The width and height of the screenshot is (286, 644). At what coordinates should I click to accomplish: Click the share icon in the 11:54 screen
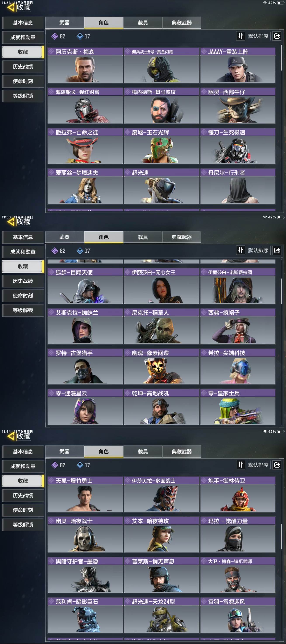click(x=277, y=465)
